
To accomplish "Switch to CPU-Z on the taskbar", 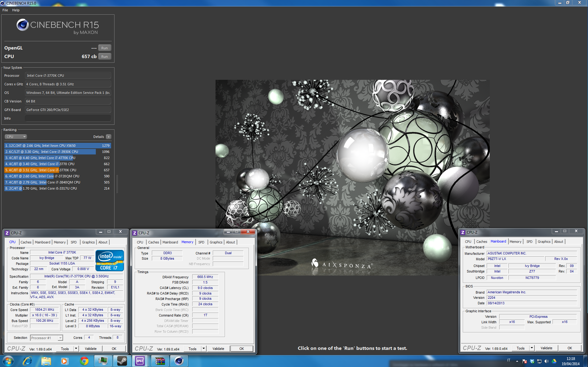I will point(140,361).
